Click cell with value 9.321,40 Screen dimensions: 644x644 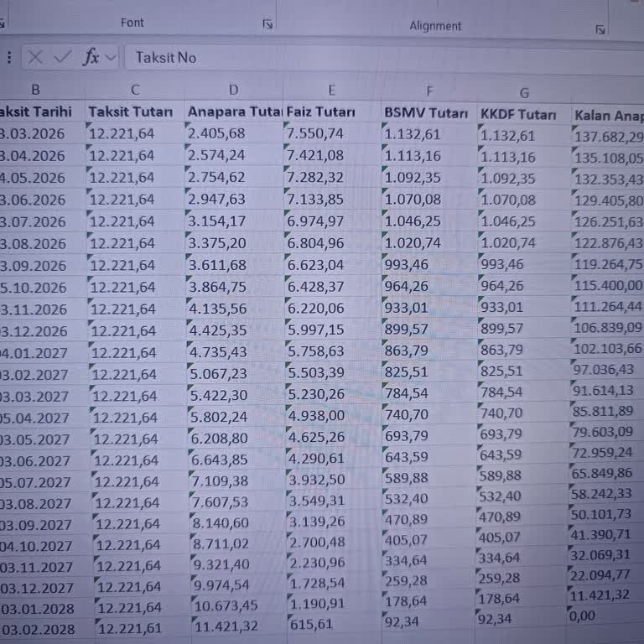pos(239,564)
